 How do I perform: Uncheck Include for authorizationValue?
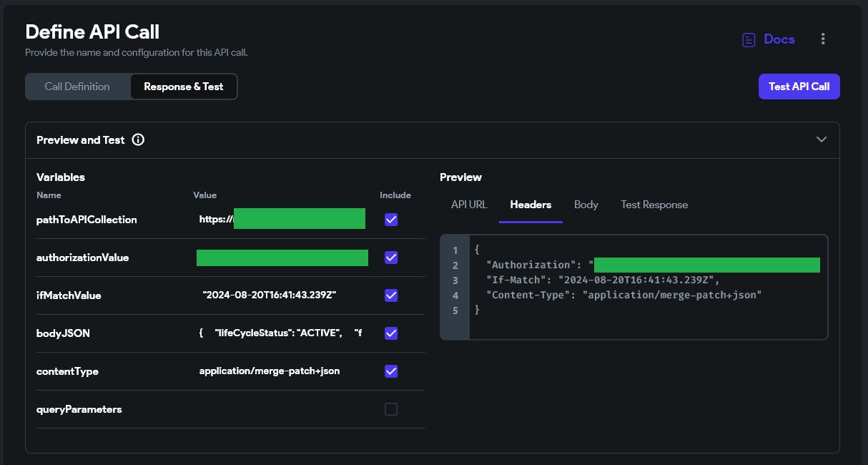tap(391, 258)
